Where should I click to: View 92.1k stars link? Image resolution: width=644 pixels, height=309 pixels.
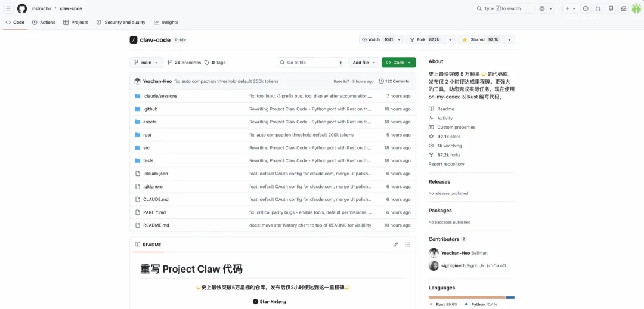coord(444,137)
